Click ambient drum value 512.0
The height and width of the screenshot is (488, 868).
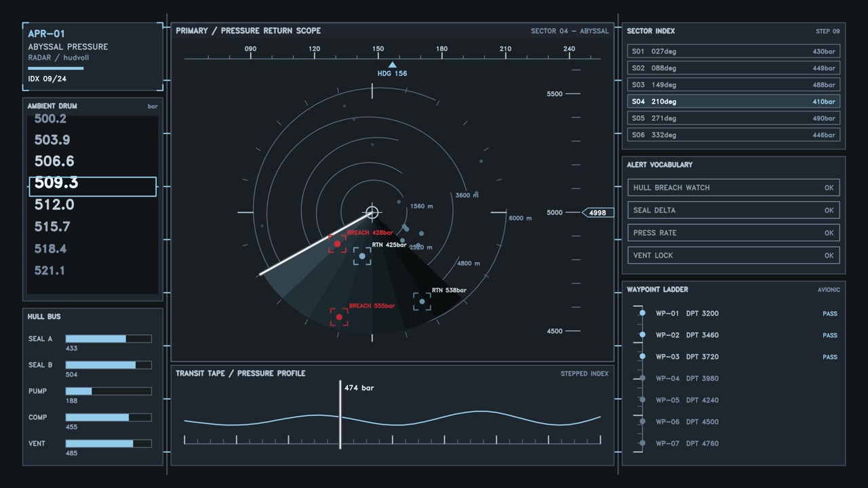click(54, 205)
